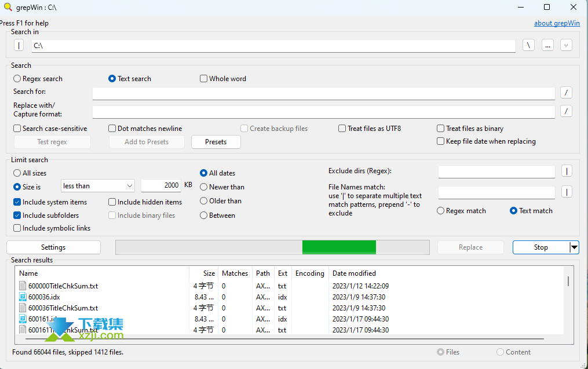This screenshot has height=369, width=588.
Task: Click idx file icon of 600036.idx
Action: click(x=23, y=297)
